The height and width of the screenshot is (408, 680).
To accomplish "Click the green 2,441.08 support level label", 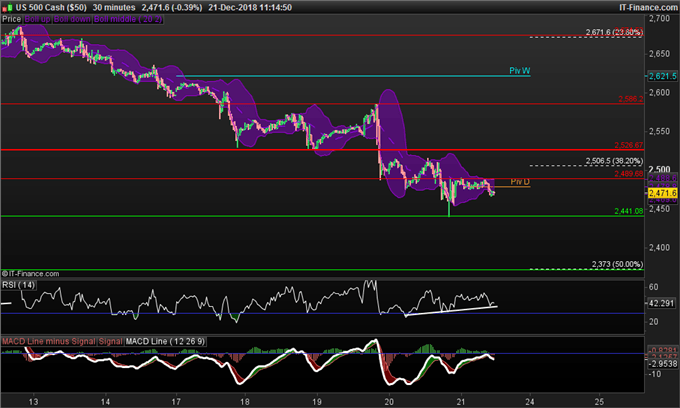I will (x=629, y=211).
